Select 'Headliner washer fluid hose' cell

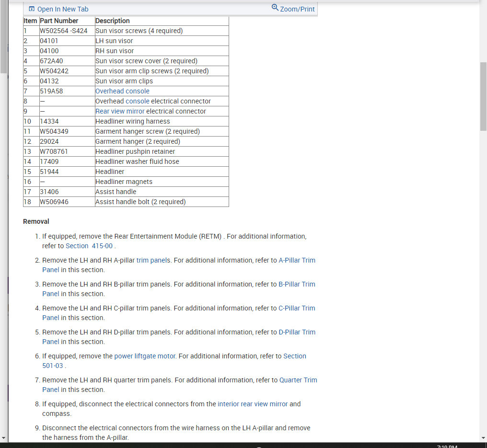pos(162,161)
